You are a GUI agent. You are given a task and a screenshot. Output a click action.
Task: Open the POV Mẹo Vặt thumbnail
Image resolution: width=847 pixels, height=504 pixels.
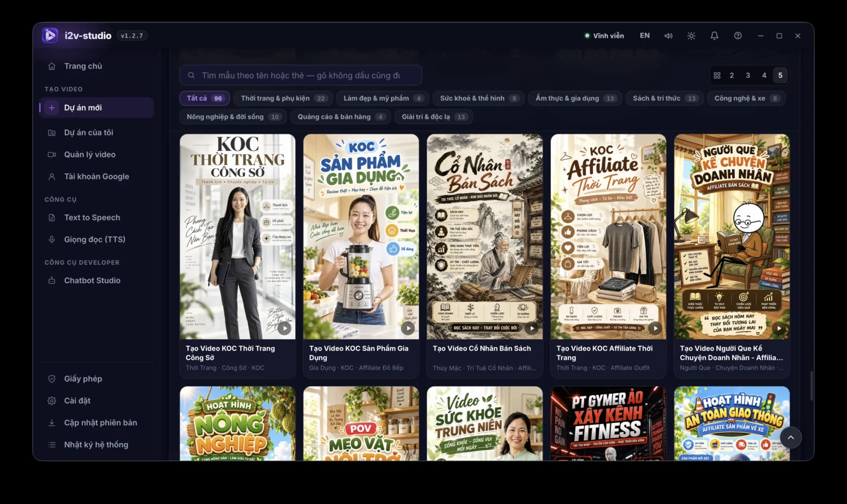coord(361,424)
